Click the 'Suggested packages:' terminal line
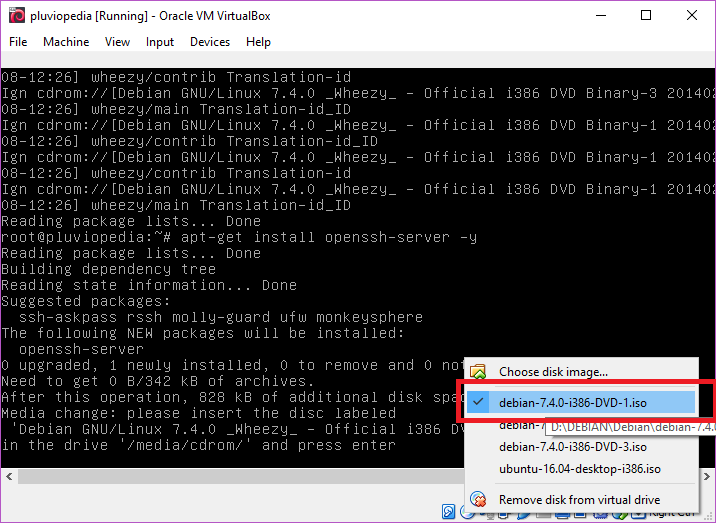Screen dimensions: 716x523 [x=86, y=301]
